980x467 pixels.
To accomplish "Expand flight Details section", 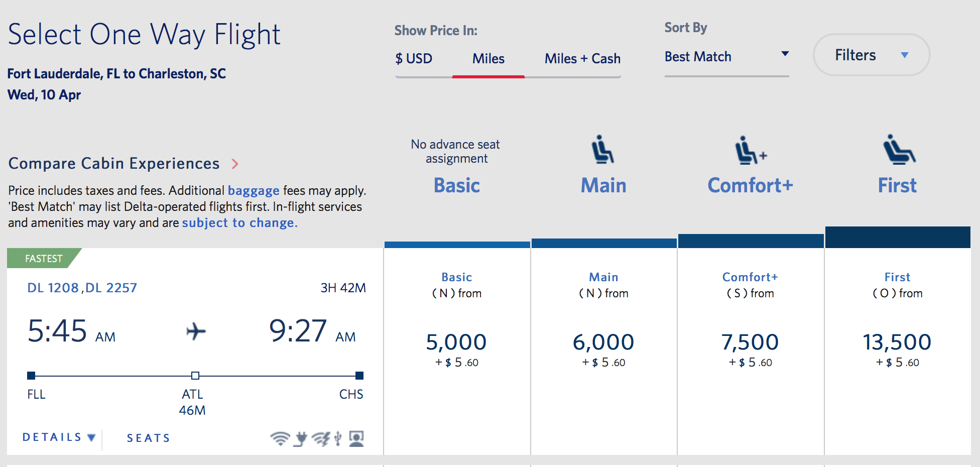I will pyautogui.click(x=59, y=437).
